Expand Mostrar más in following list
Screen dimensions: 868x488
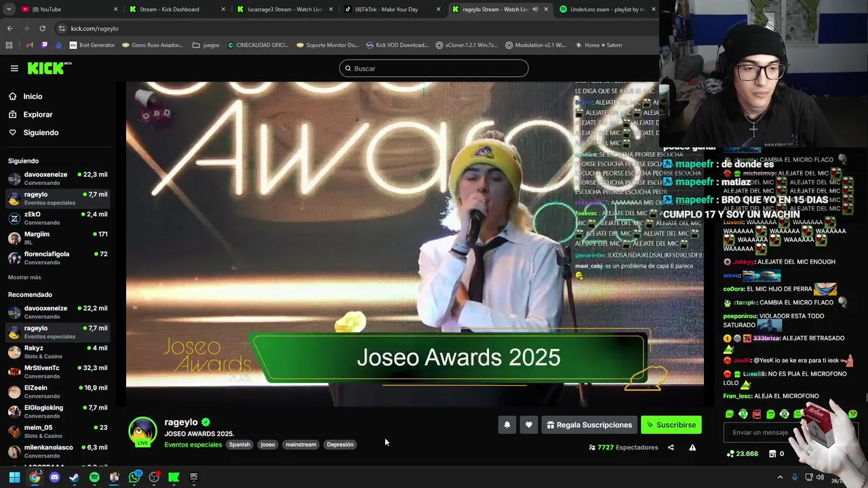point(24,277)
